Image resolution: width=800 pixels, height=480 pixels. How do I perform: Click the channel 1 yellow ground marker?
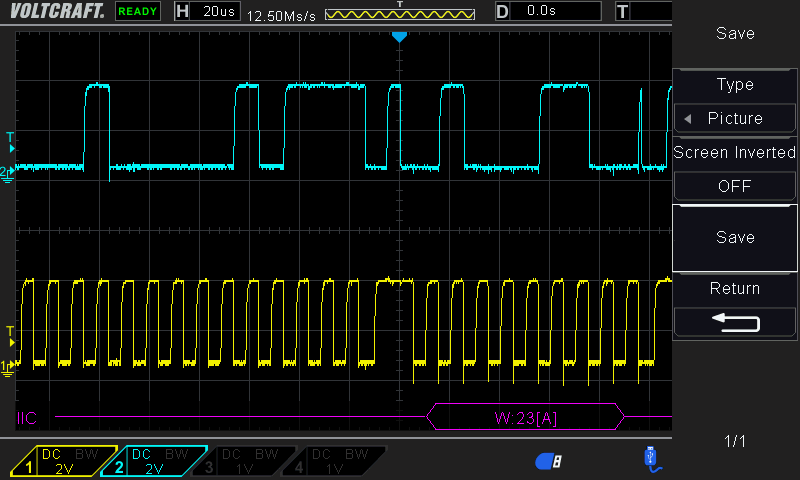click(x=8, y=367)
